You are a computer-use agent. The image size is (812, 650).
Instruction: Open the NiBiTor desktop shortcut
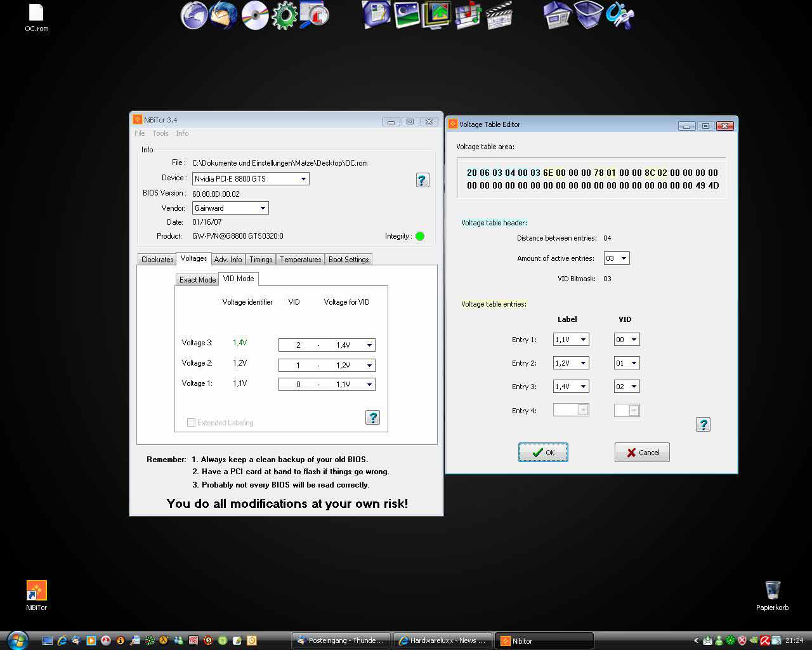(36, 595)
